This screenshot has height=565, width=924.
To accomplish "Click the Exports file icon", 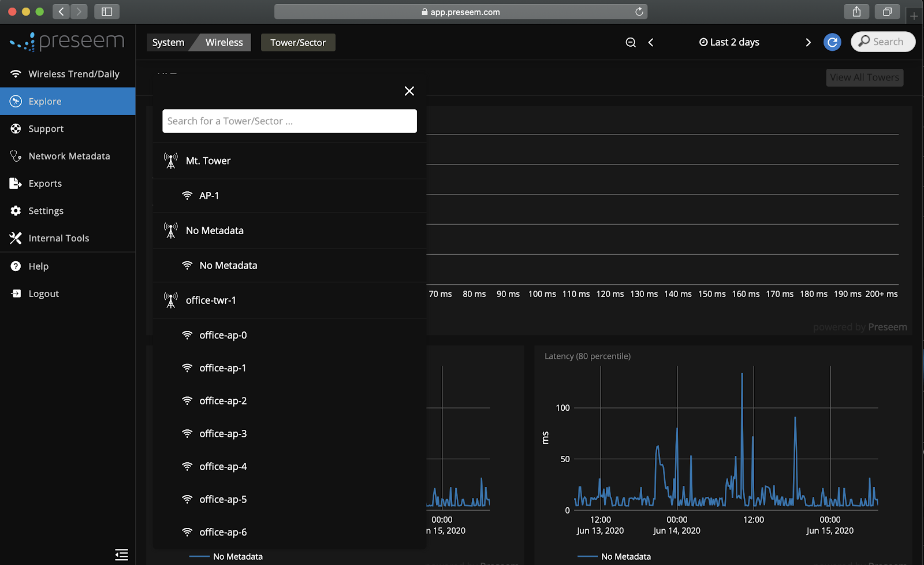I will 16,184.
